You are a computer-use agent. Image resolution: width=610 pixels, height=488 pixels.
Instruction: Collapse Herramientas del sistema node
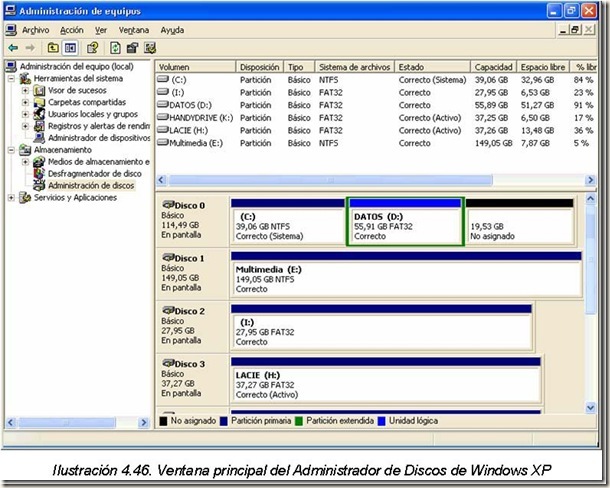coord(11,79)
